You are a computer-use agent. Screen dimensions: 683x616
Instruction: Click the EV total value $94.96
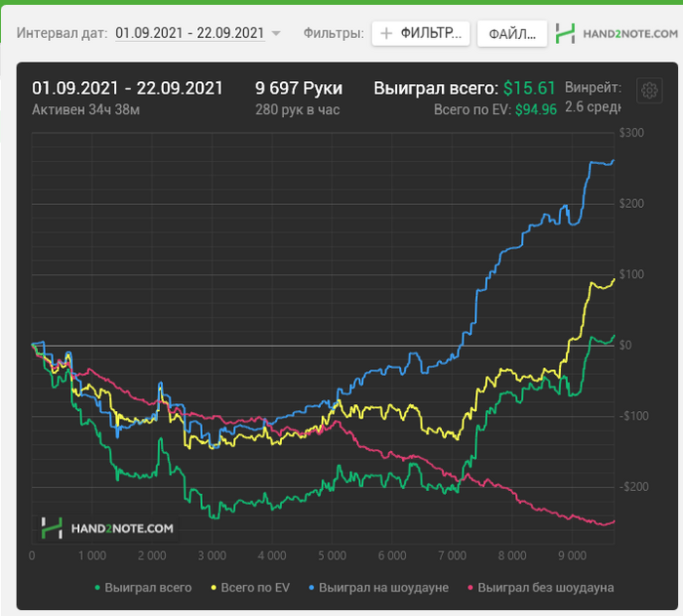click(x=536, y=109)
